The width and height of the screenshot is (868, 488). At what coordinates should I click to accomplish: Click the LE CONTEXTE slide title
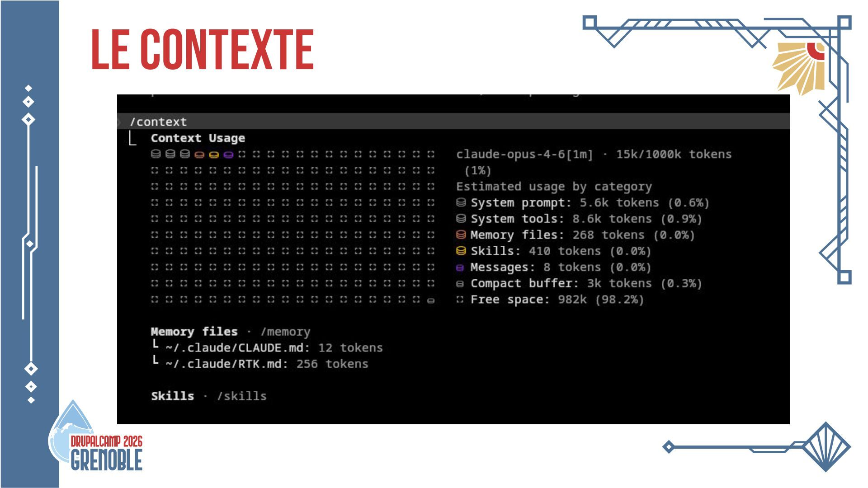[202, 50]
